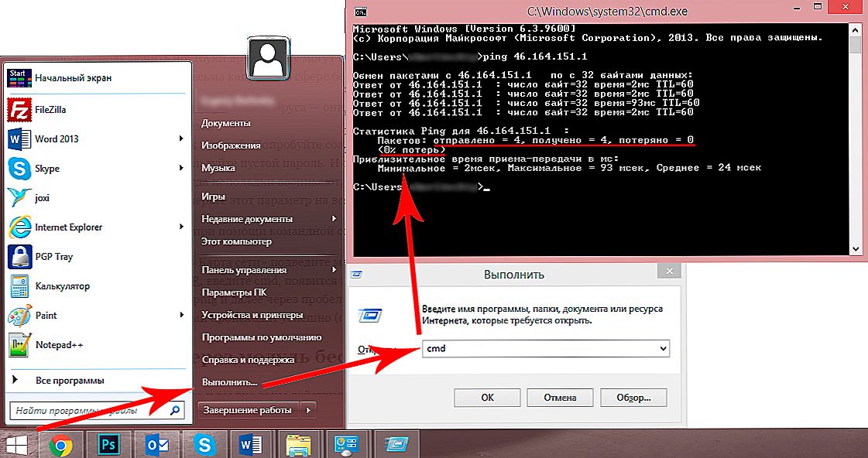Click Отмена in the Run dialog
The height and width of the screenshot is (458, 868).
click(560, 397)
